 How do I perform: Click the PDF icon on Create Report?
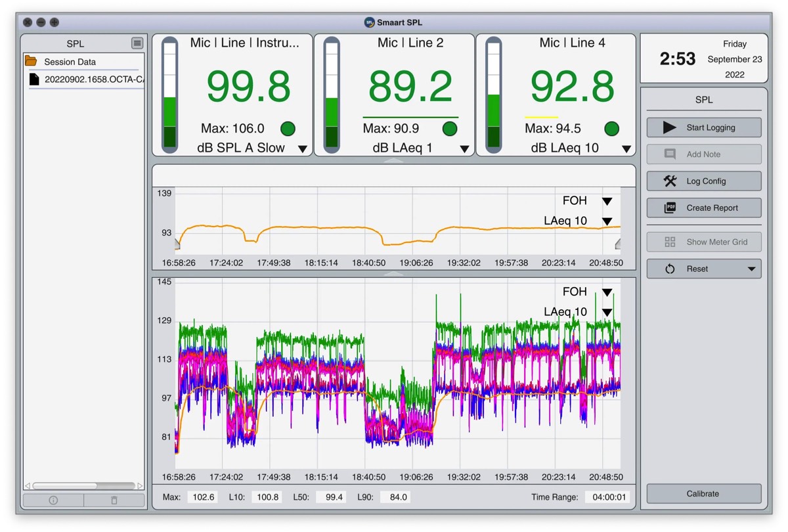670,208
